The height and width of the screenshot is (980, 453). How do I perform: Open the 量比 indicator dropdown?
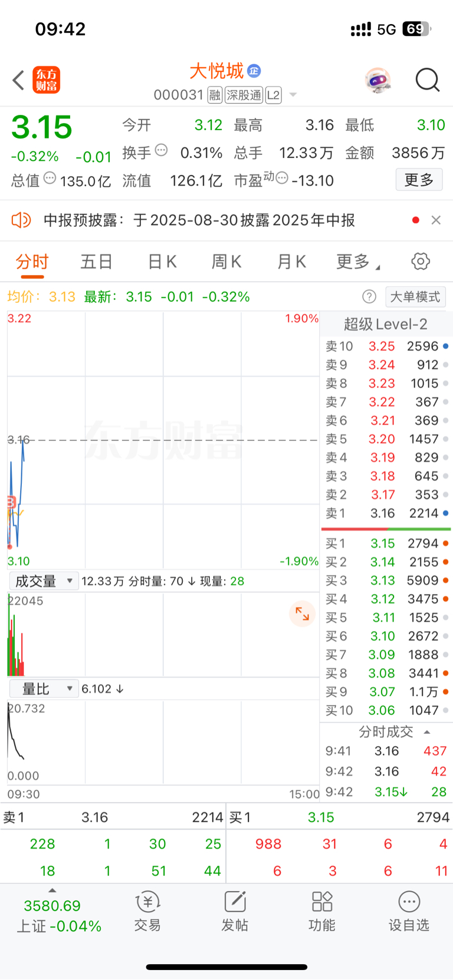tap(44, 688)
